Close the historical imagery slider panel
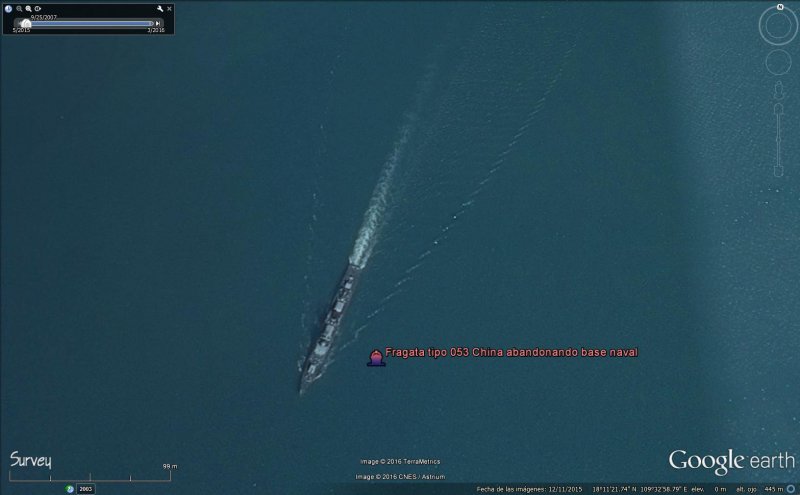 pyautogui.click(x=169, y=8)
